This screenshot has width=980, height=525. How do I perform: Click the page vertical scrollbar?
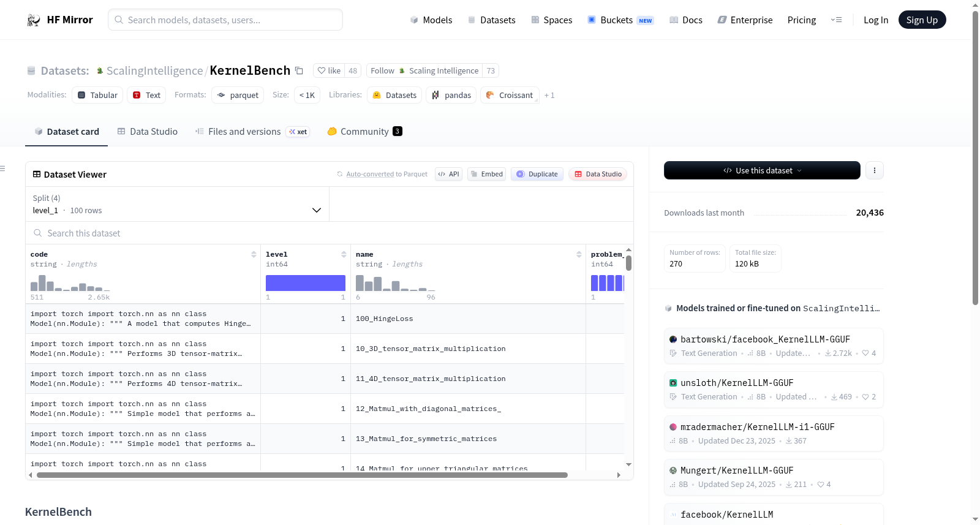pos(975,158)
